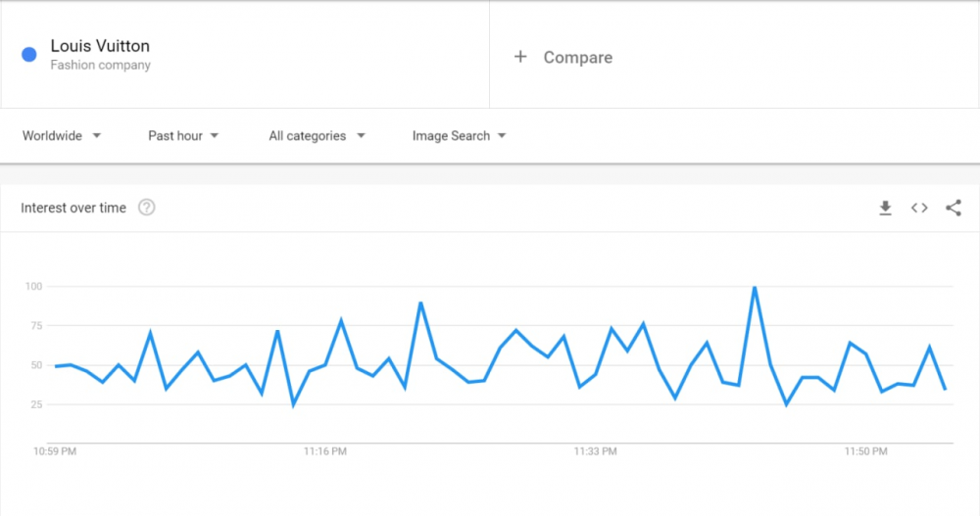Click the Interest over time heading
980x516 pixels.
[x=73, y=208]
